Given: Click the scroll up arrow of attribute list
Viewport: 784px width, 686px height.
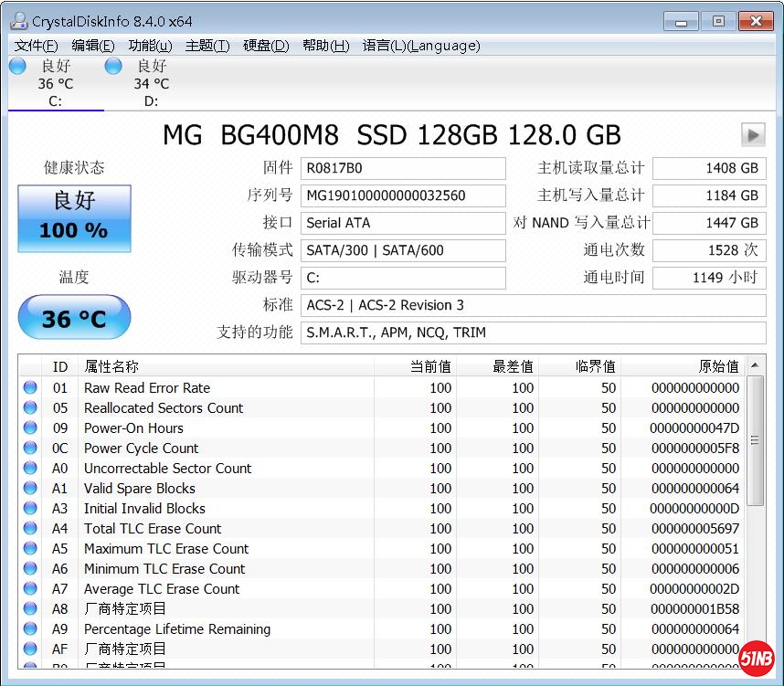Looking at the screenshot, I should (x=755, y=367).
